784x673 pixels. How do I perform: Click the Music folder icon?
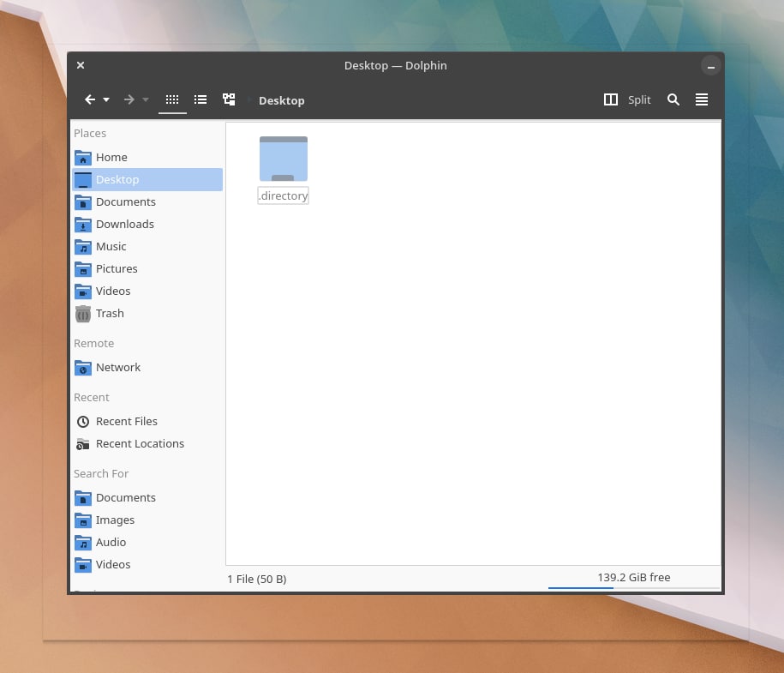83,247
